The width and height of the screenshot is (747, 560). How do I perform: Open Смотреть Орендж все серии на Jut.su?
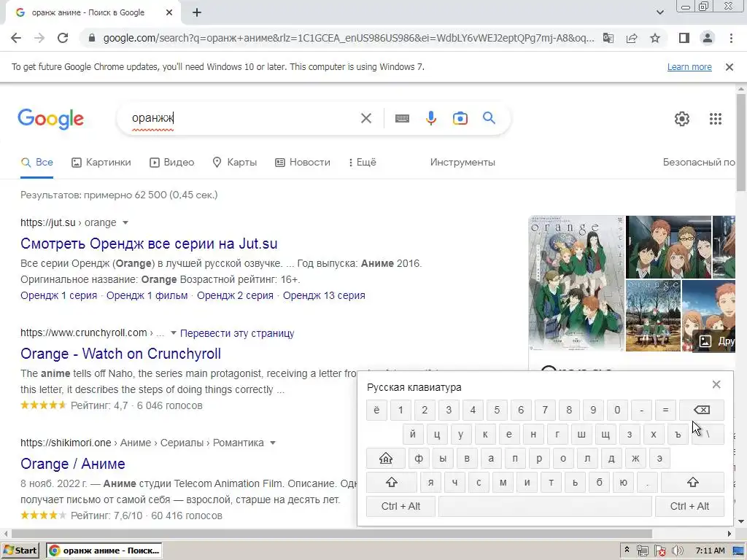point(149,244)
